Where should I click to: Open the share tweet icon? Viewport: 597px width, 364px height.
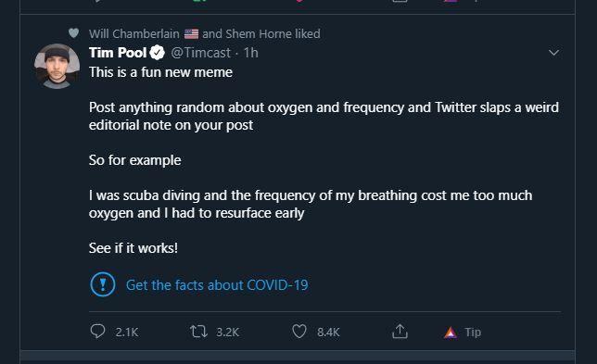click(x=400, y=332)
